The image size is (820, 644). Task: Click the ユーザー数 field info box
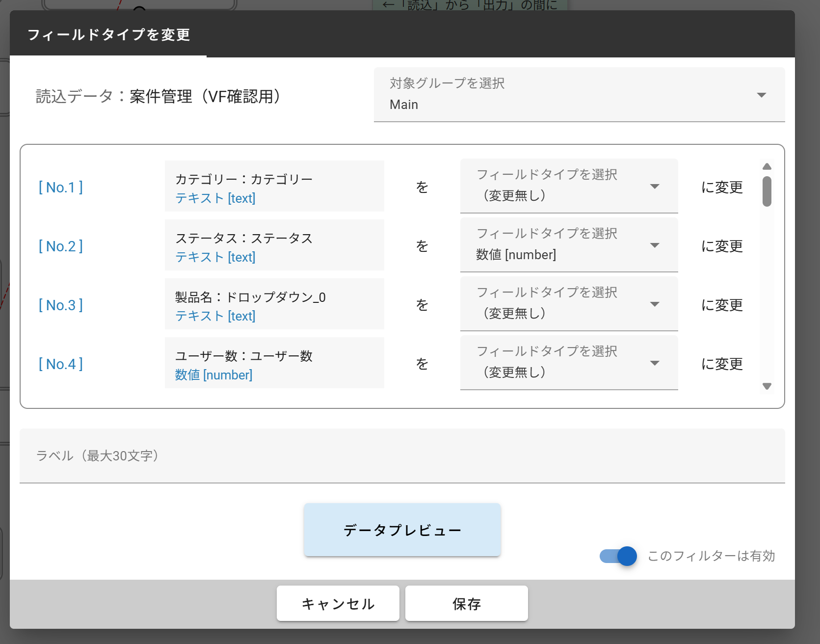click(x=274, y=363)
